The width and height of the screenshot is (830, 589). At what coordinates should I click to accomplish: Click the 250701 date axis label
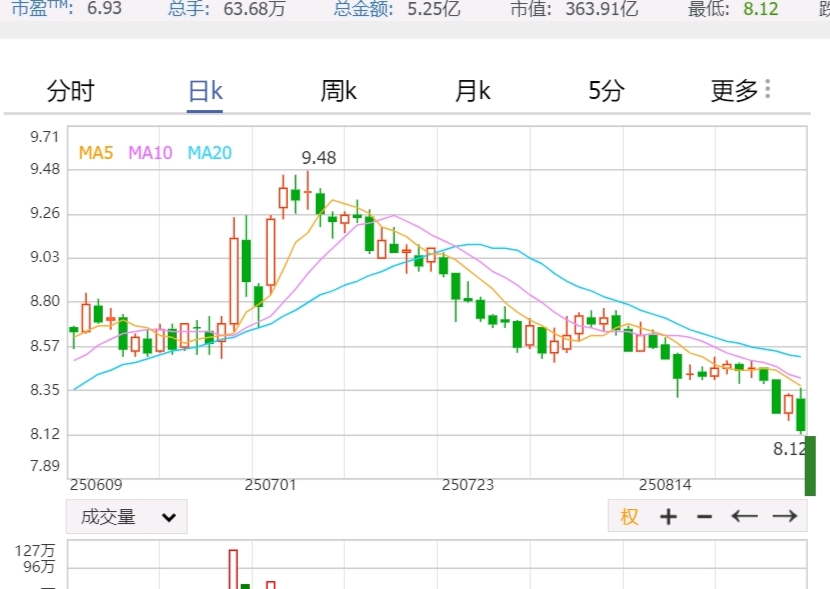pos(270,485)
